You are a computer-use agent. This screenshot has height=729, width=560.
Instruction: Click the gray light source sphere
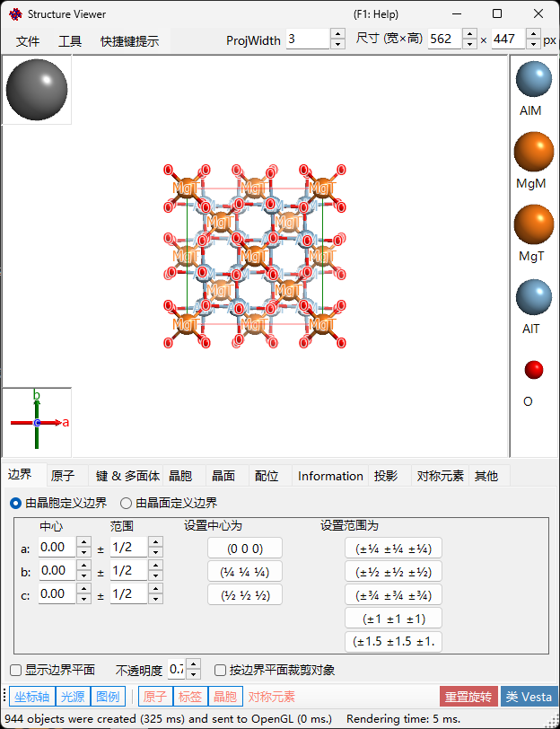click(x=37, y=90)
